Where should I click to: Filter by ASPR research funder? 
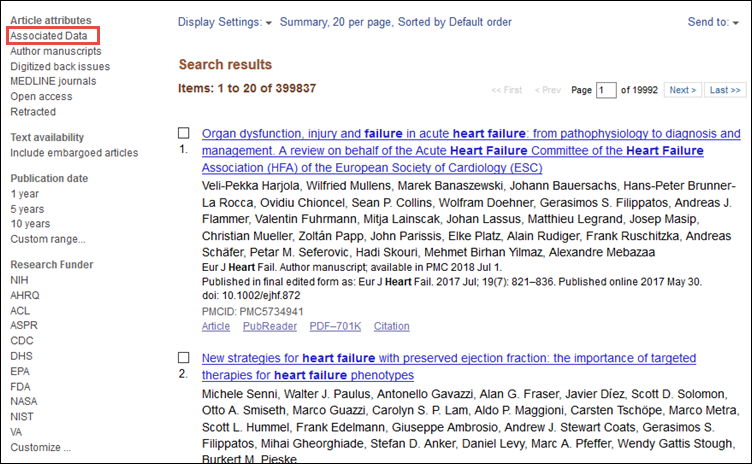pyautogui.click(x=24, y=325)
